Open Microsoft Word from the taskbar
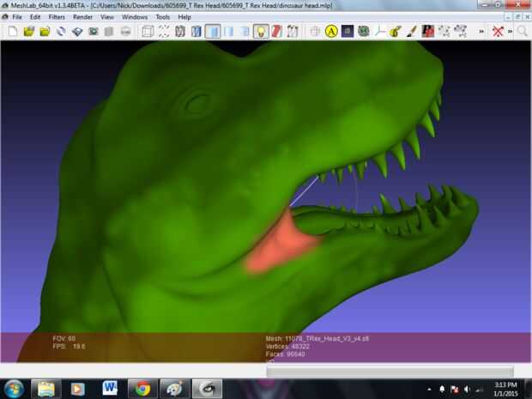The image size is (532, 399). click(x=110, y=389)
